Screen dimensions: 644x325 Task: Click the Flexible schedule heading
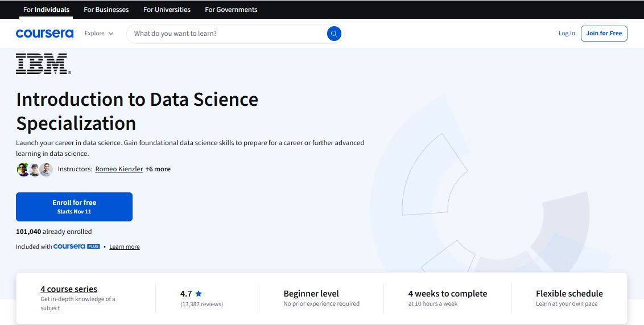point(569,294)
